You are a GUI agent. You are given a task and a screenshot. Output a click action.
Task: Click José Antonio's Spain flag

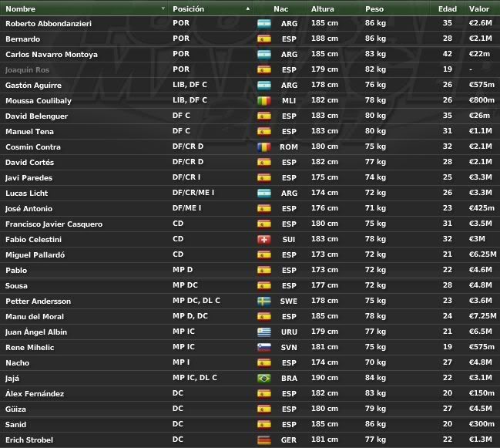click(x=264, y=209)
